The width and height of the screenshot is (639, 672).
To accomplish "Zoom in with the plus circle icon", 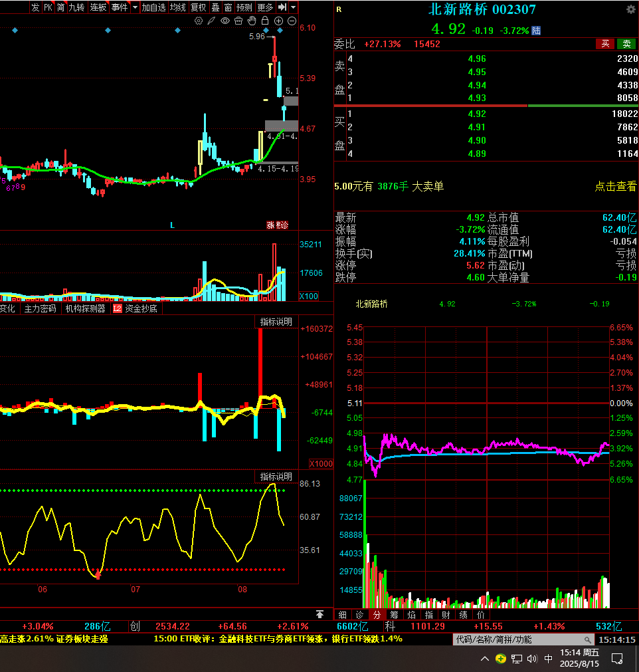I will click(278, 21).
